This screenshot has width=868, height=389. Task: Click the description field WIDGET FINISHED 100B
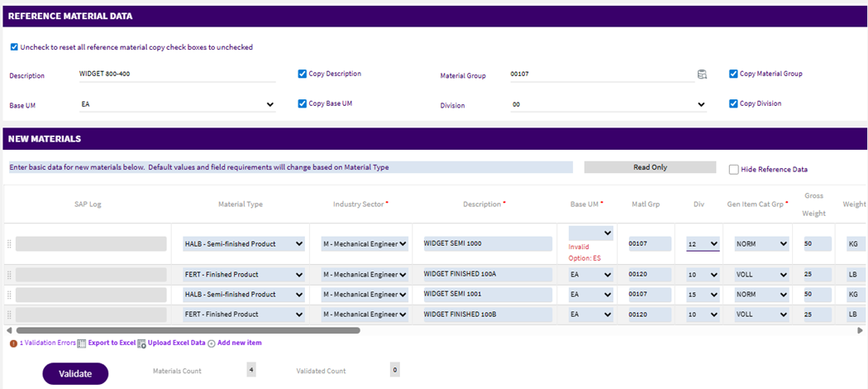(x=488, y=315)
